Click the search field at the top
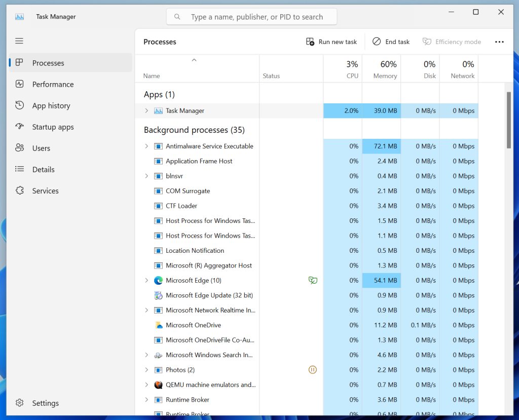 click(x=251, y=16)
